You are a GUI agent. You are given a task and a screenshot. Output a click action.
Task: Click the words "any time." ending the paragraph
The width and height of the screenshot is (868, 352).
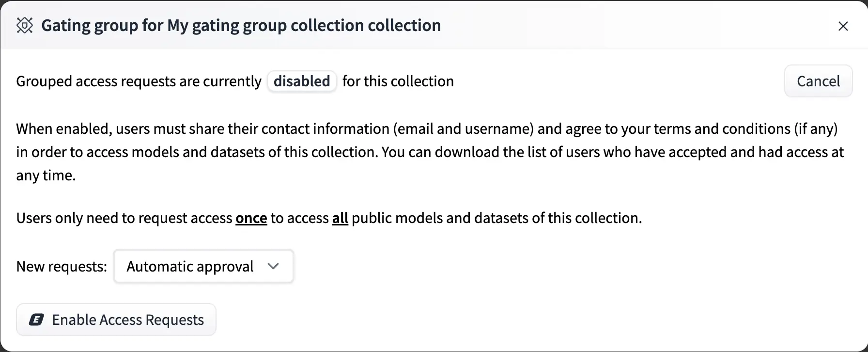[46, 176]
